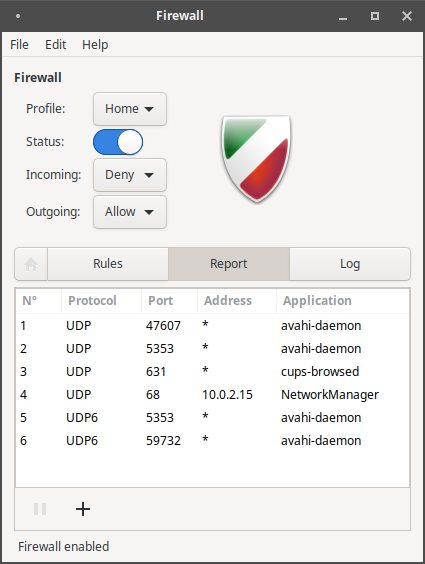
Task: Click the home icon tab
Action: [31, 264]
